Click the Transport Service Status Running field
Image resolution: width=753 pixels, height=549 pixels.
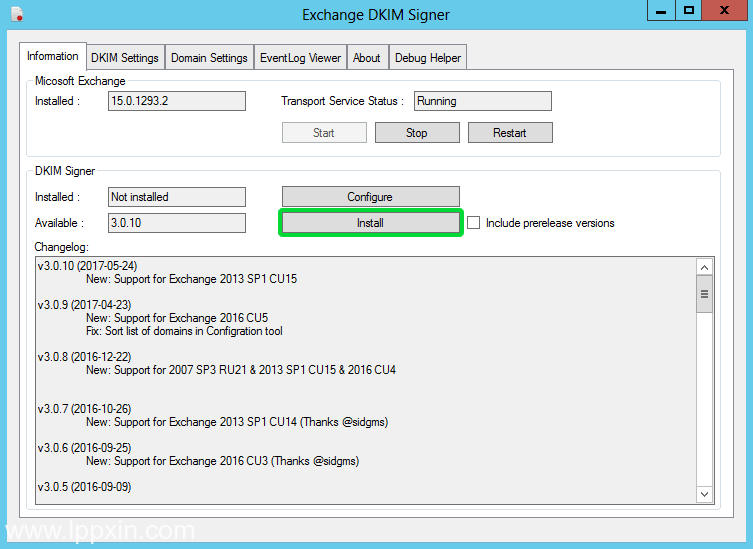click(483, 101)
